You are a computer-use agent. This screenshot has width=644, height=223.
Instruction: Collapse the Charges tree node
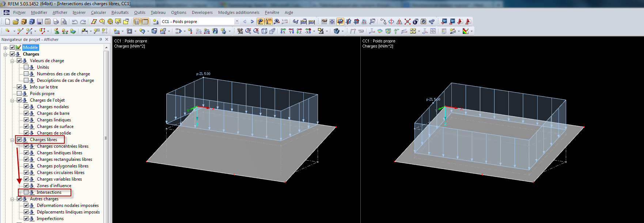(x=5, y=54)
